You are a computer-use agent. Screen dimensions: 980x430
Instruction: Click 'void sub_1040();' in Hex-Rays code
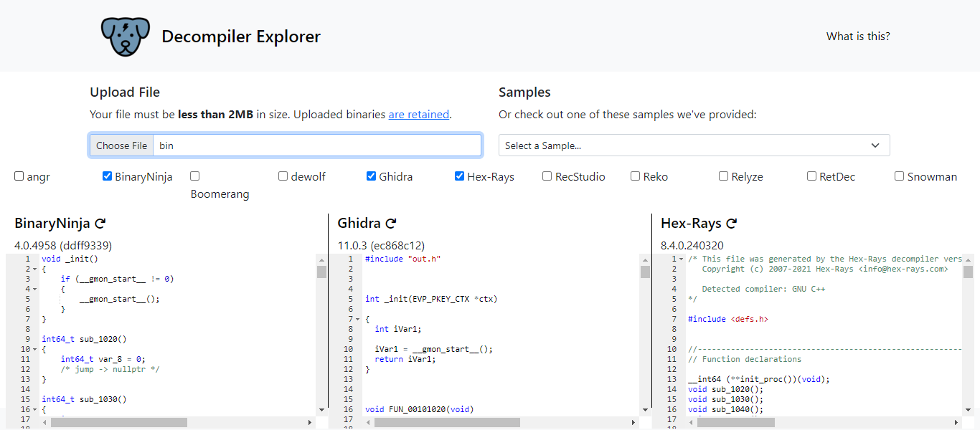tap(726, 409)
